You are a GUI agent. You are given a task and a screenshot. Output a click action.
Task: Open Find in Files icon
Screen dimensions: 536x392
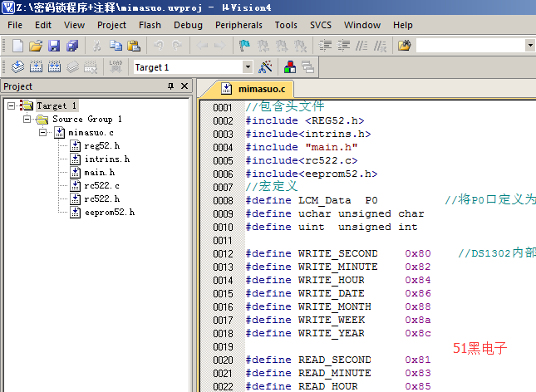(x=405, y=46)
